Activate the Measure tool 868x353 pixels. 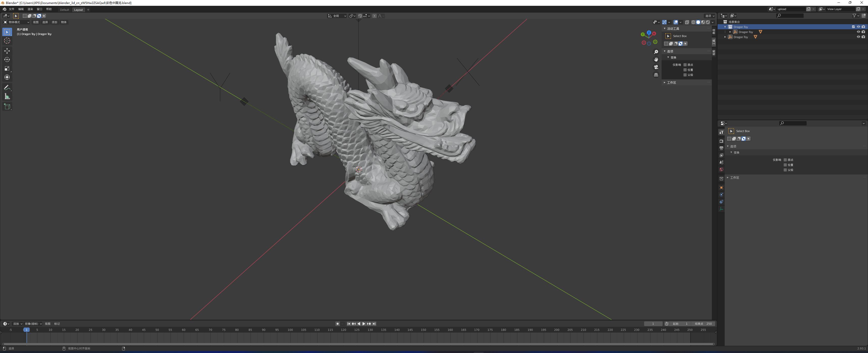7,97
